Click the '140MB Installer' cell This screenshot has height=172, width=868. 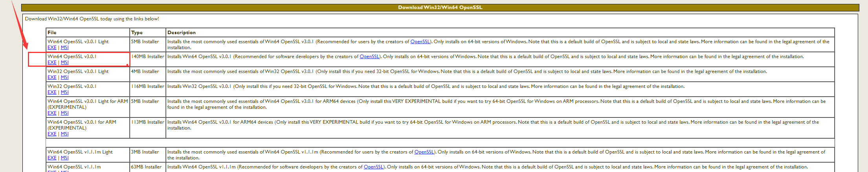pyautogui.click(x=148, y=57)
